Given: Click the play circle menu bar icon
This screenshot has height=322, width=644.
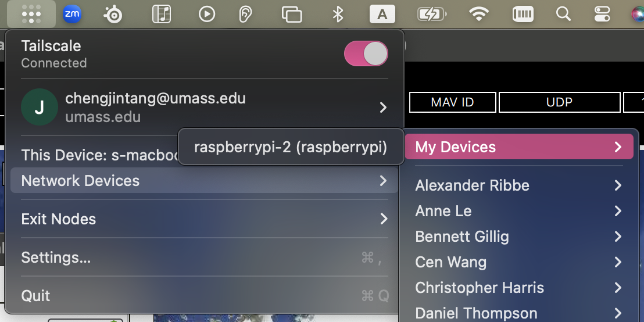Looking at the screenshot, I should pos(206,15).
